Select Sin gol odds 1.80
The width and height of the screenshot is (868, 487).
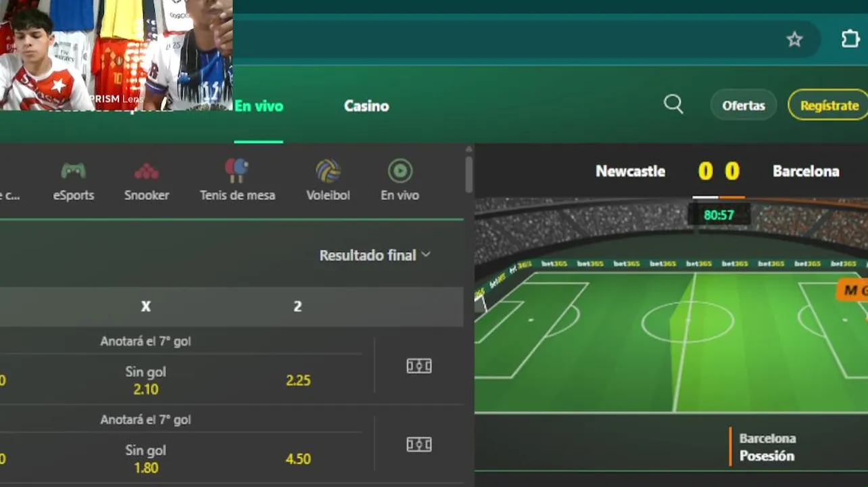(x=146, y=459)
